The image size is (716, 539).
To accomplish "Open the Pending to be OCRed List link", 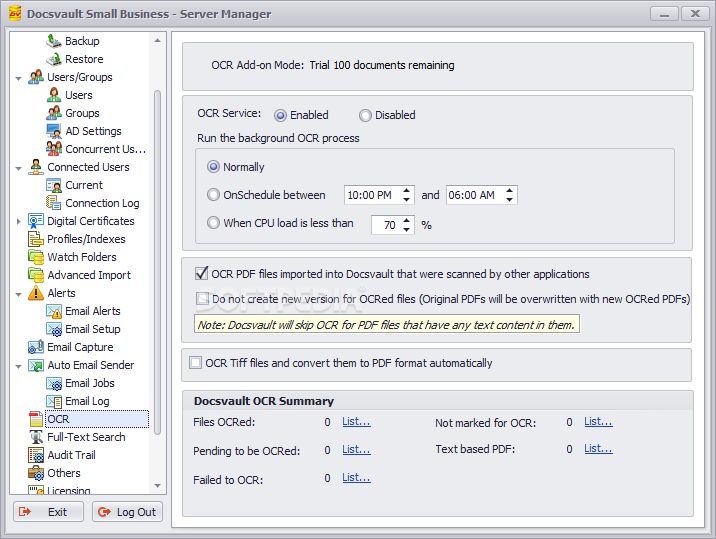I will [x=356, y=449].
